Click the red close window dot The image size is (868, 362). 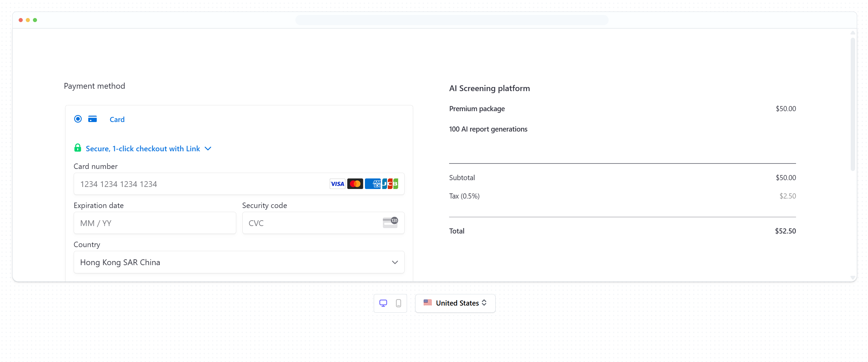[21, 20]
